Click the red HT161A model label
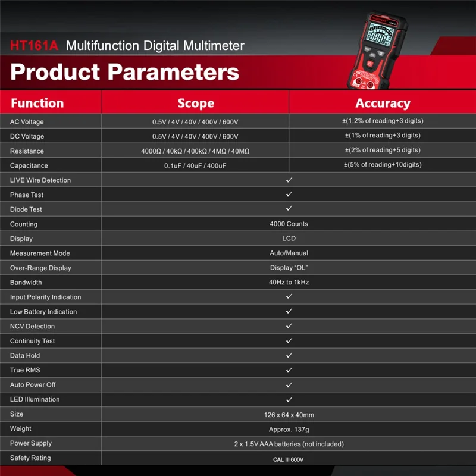 (34, 46)
